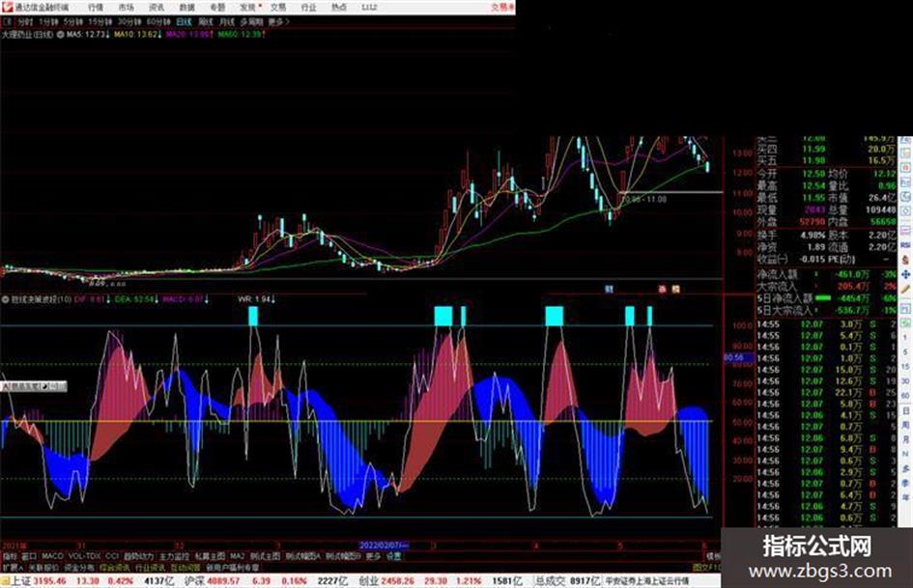Click the money bag icon in right toolbar
This screenshot has width=913, height=588.
(x=905, y=259)
